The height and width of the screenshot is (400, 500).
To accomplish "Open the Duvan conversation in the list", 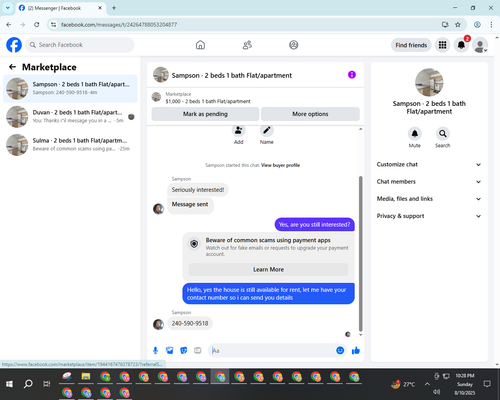I will (x=70, y=117).
